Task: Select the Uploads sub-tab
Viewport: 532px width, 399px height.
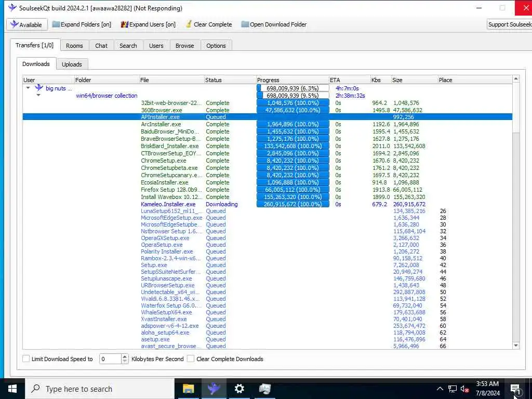Action: [x=72, y=64]
